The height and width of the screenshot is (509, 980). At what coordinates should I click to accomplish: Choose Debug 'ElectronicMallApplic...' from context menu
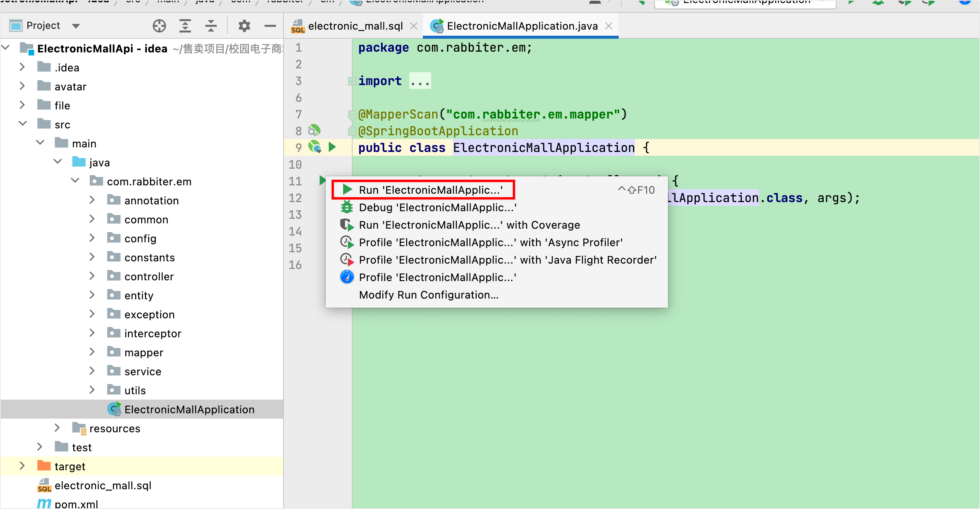(437, 207)
